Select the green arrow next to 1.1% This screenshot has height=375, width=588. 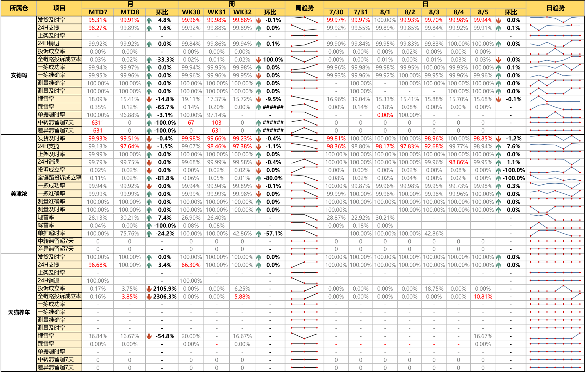498,163
